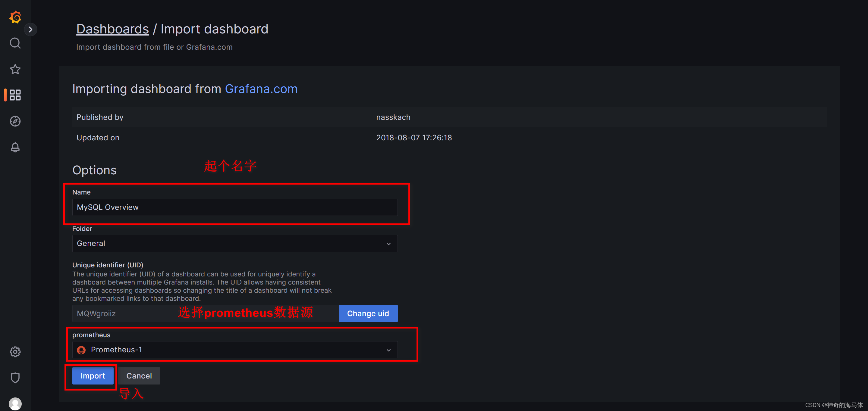The image size is (868, 411).
Task: Click the Options section heading
Action: pyautogui.click(x=94, y=170)
